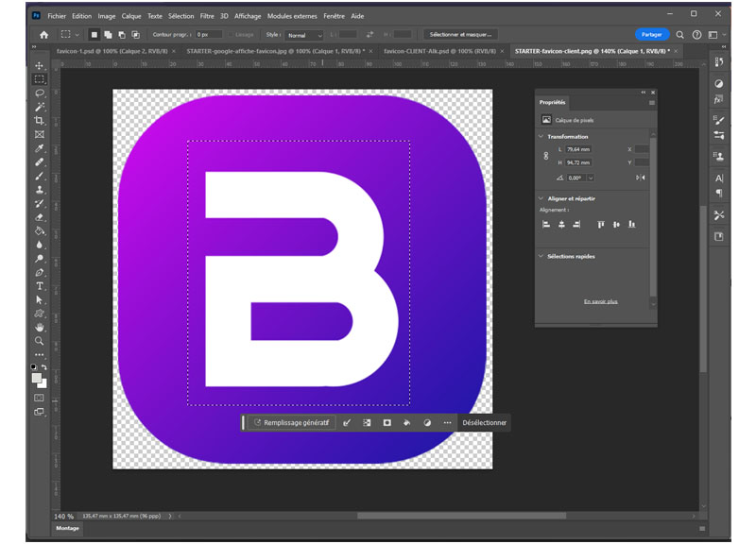The width and height of the screenshot is (756, 544).
Task: Click the Partager button
Action: (x=651, y=35)
